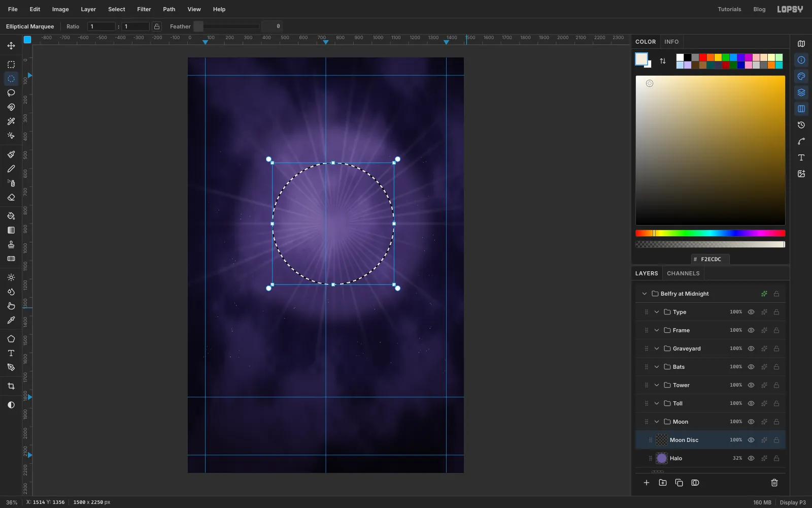Open the Filter menu
Screen dimensions: 812x508
point(144,9)
